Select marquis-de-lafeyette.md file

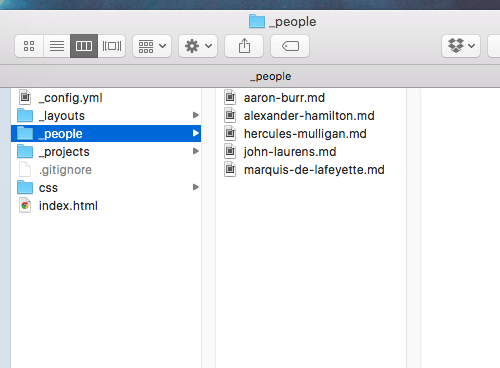pyautogui.click(x=311, y=169)
